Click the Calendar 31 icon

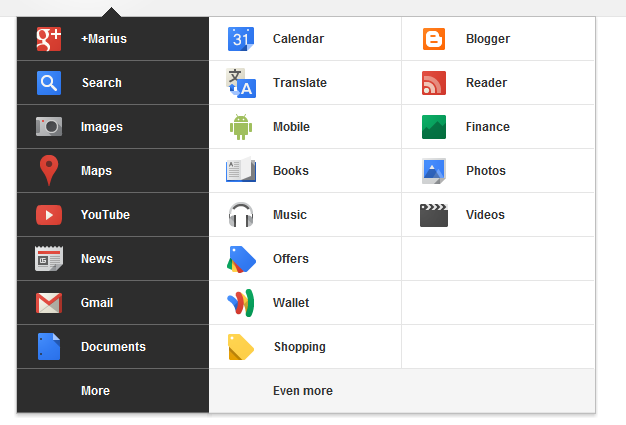point(241,39)
